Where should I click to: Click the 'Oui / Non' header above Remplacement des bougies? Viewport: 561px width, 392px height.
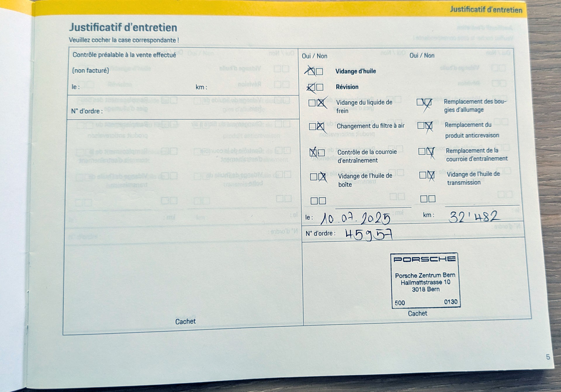[x=422, y=55]
